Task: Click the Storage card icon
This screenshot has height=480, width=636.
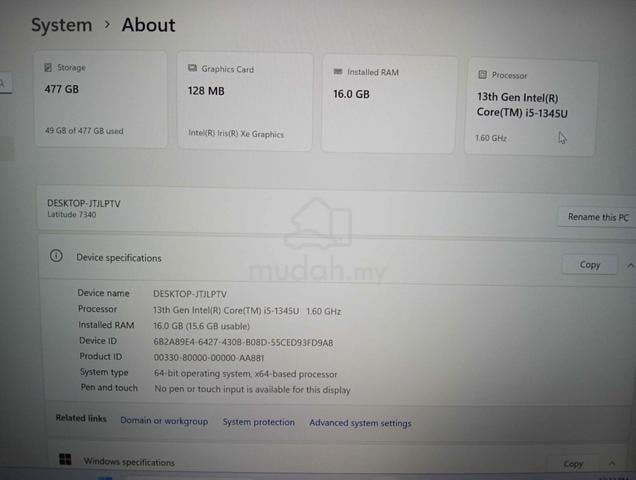Action: (48, 67)
